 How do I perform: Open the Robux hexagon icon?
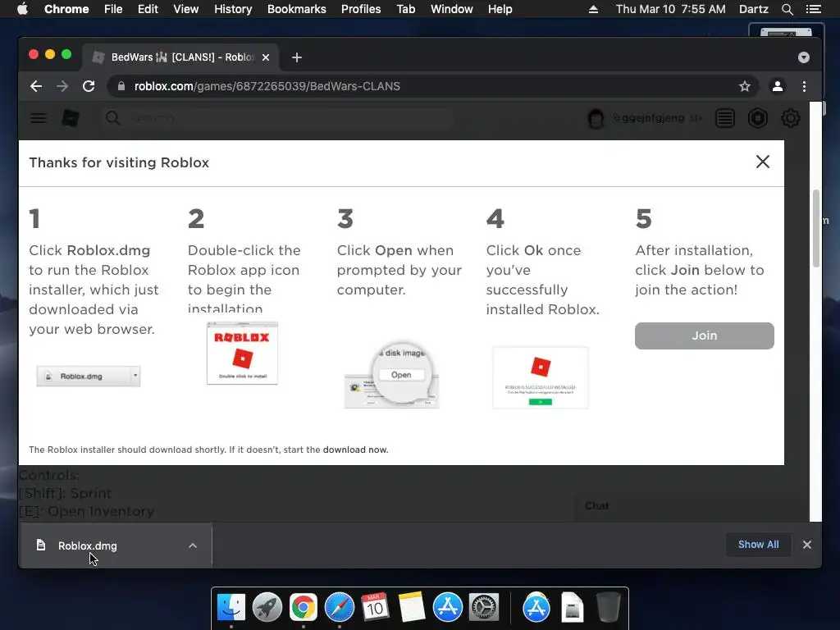coord(758,118)
